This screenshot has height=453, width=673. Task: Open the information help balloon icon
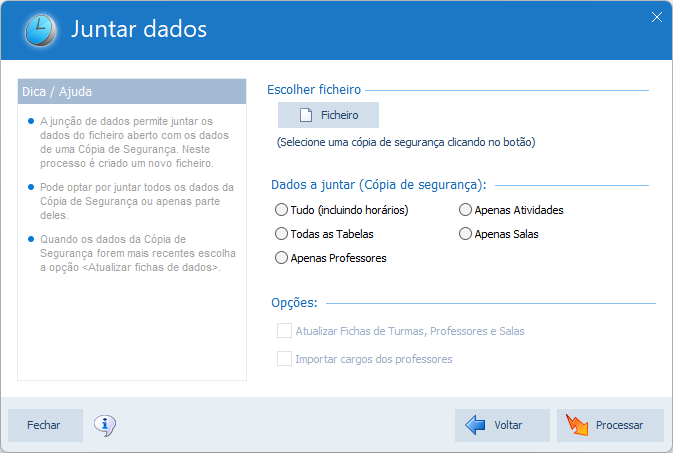[105, 425]
